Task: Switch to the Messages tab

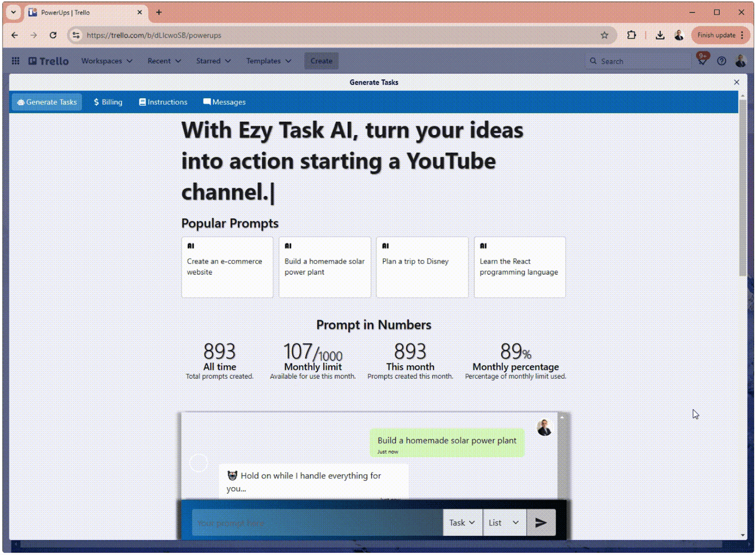Action: tap(224, 102)
